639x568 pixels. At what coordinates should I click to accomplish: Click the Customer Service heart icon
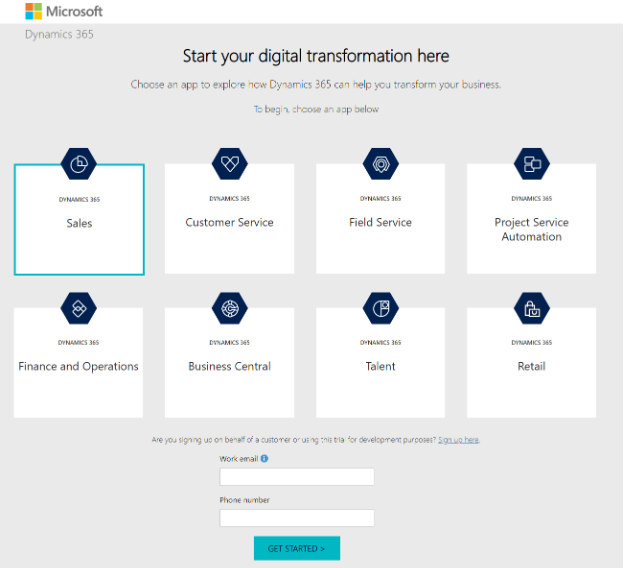[230, 164]
